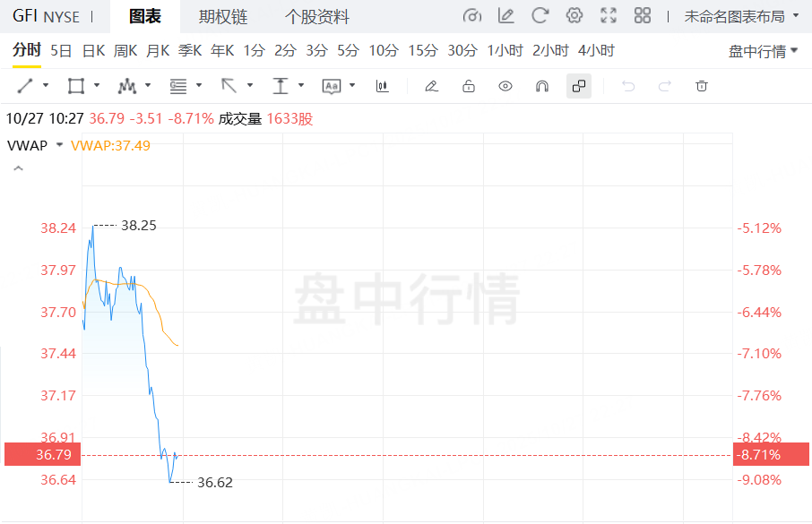The width and height of the screenshot is (812, 524).
Task: Switch to the 15分 interval
Action: 422,50
